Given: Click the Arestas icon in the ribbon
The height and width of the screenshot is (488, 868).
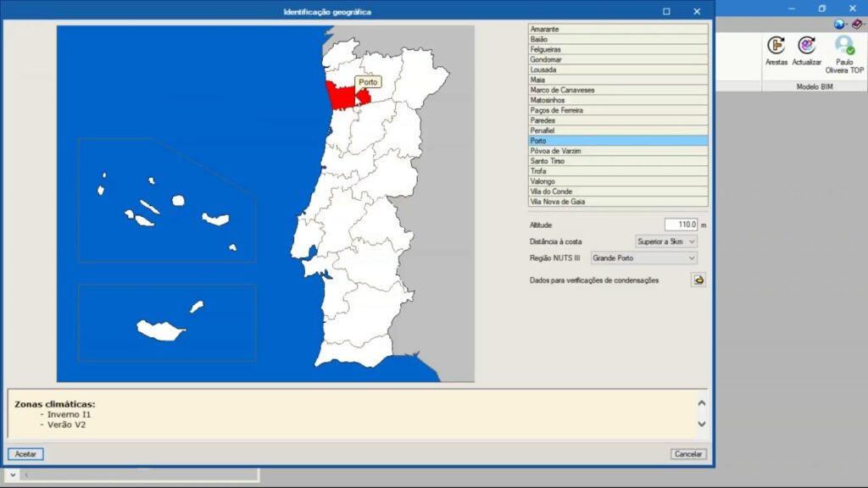Looking at the screenshot, I should pyautogui.click(x=776, y=47).
